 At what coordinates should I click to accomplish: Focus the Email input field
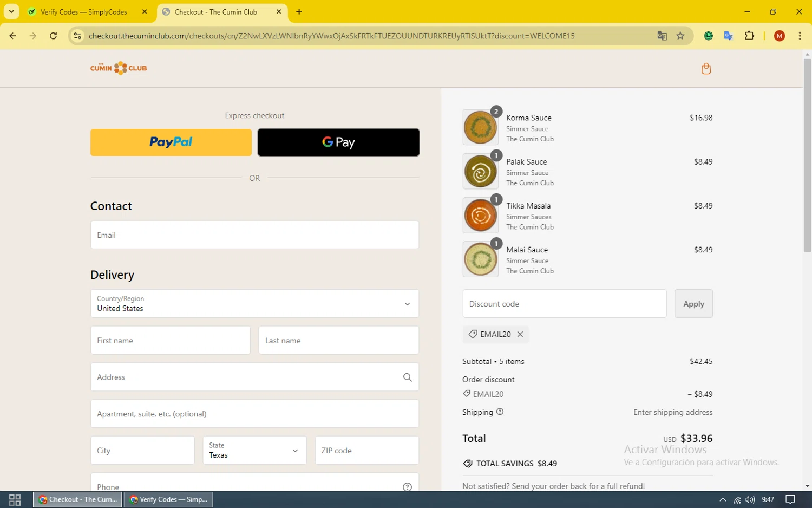click(x=254, y=235)
